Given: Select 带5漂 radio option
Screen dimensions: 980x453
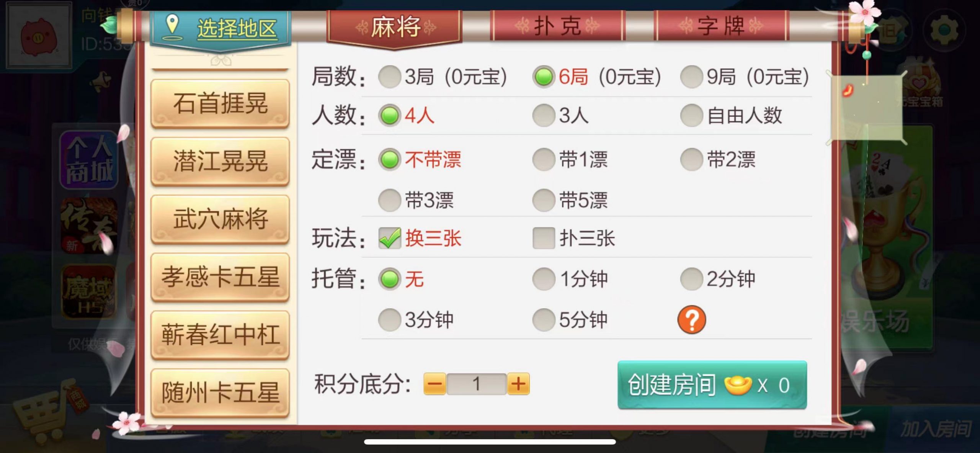Looking at the screenshot, I should (x=544, y=200).
